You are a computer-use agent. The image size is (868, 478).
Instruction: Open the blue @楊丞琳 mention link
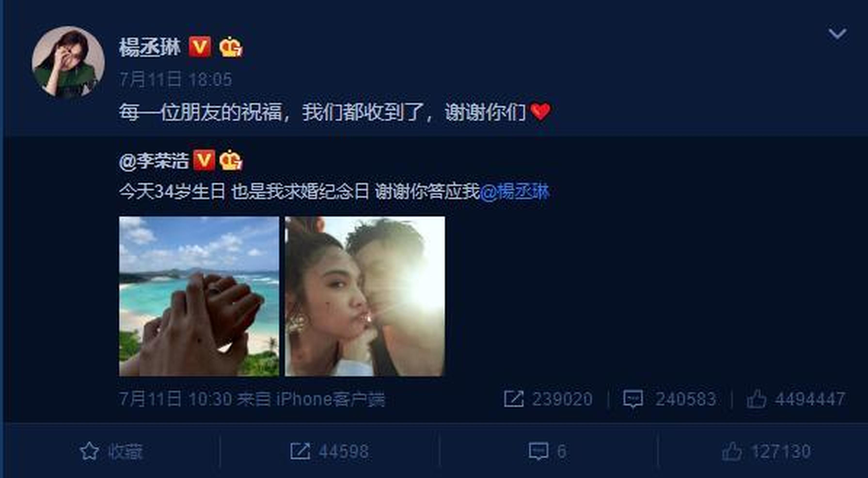click(514, 192)
